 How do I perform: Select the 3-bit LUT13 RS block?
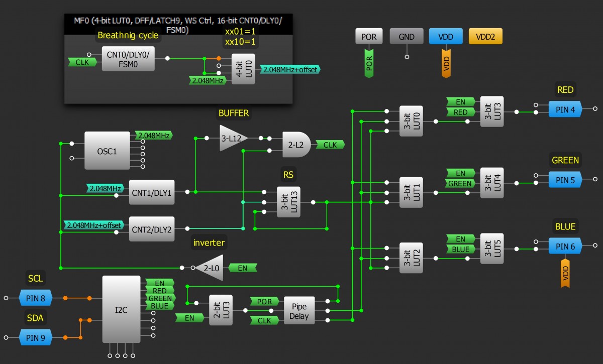[288, 202]
